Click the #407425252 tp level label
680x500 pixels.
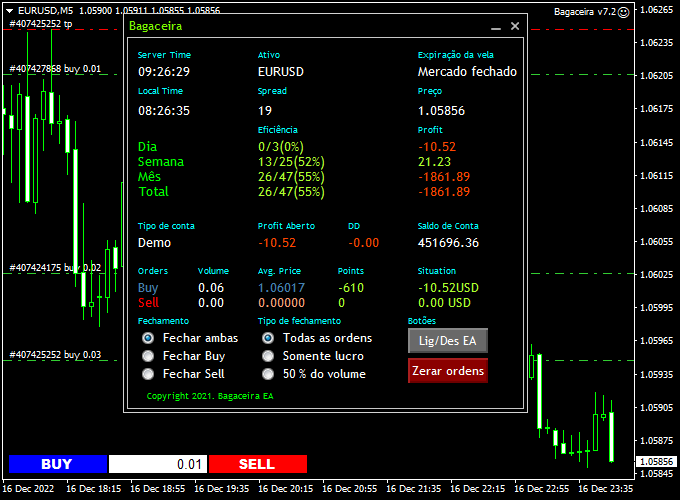click(x=46, y=23)
